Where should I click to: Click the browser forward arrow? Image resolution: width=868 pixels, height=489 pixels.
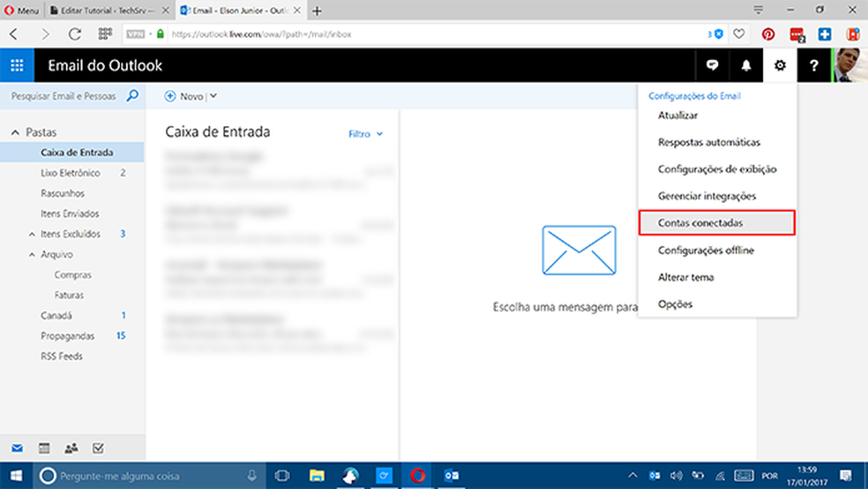point(45,34)
